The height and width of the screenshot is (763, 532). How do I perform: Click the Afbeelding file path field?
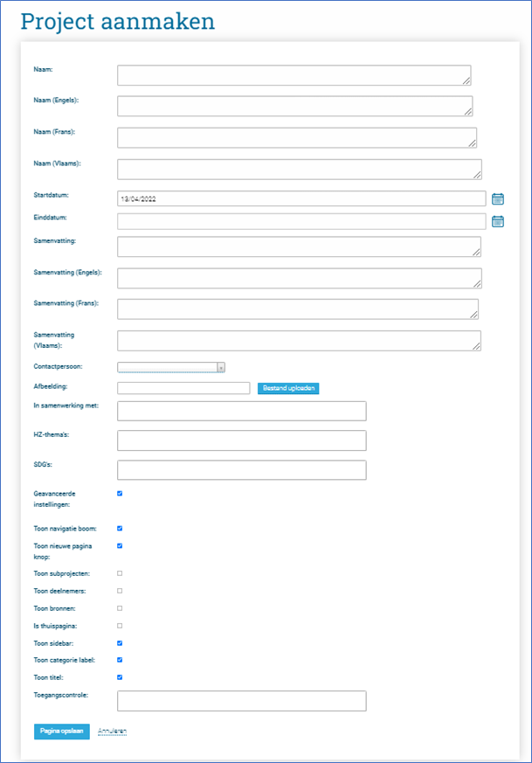[183, 388]
